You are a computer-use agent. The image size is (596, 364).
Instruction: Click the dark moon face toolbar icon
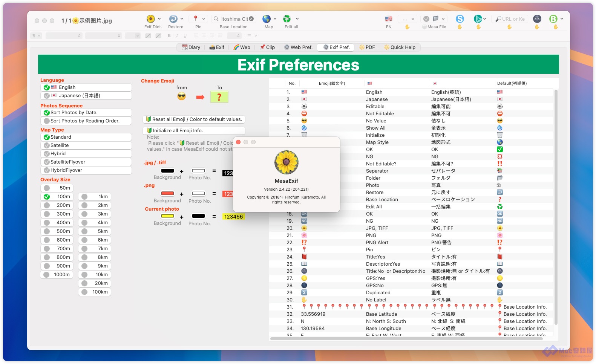(537, 19)
